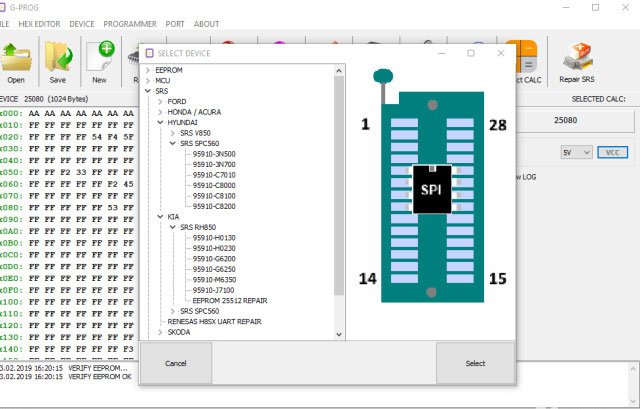
Task: Maximize the Select Device dialog
Action: point(471,53)
